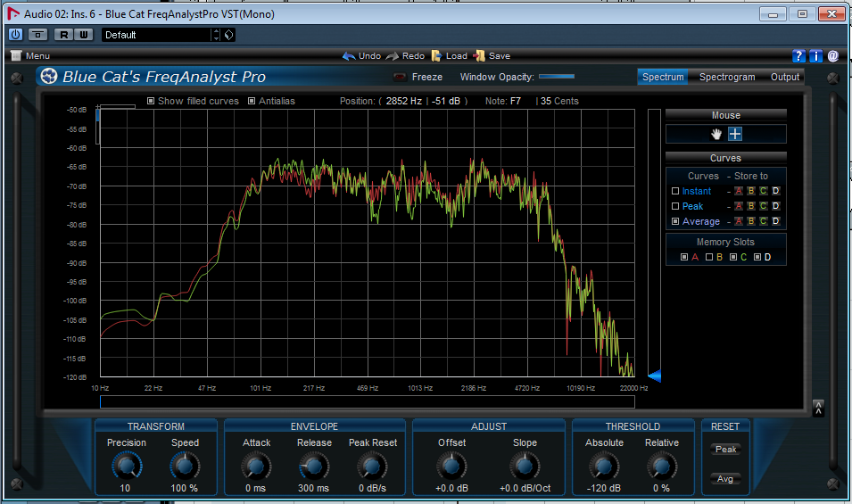
Task: Enable the W write automation button
Action: click(x=84, y=35)
